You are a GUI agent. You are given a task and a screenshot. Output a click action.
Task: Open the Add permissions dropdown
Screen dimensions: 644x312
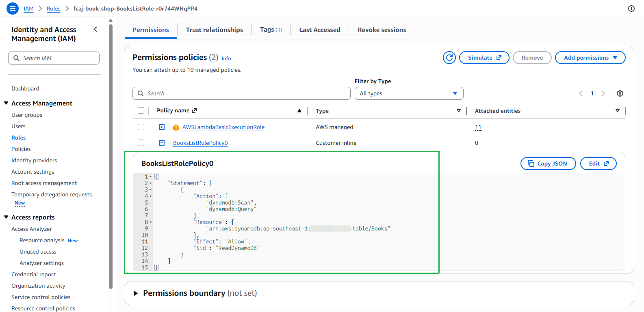590,58
